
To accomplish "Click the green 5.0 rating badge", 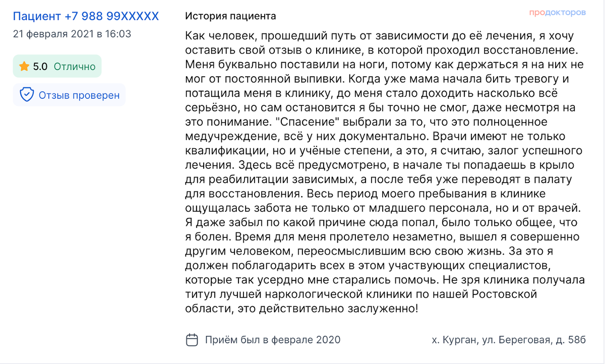I will (x=57, y=66).
